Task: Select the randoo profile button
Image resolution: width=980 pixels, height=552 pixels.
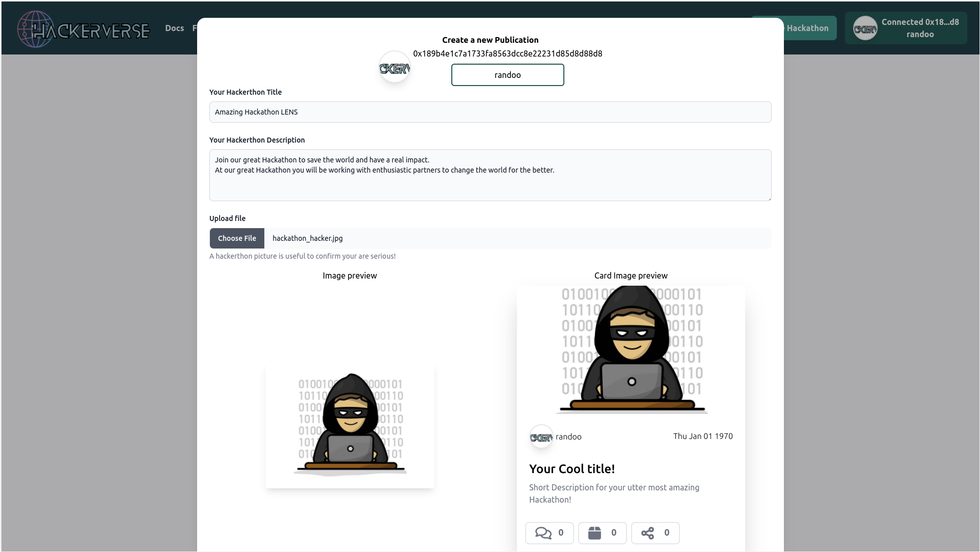Action: (507, 75)
